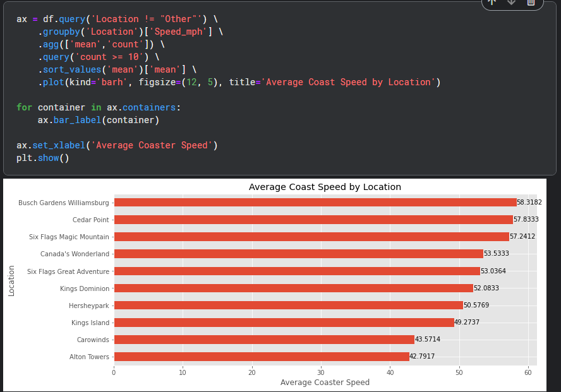Click the bar value 57.8333
The height and width of the screenshot is (392, 561).
click(x=526, y=219)
